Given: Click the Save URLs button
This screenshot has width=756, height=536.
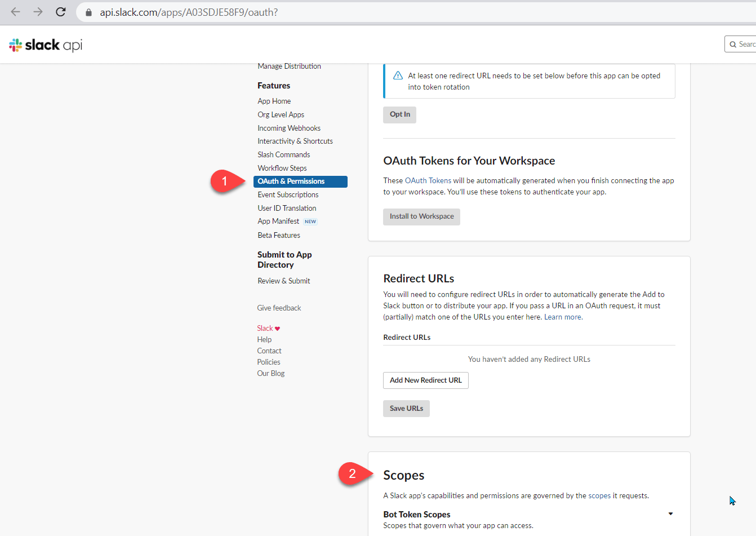Looking at the screenshot, I should 406,409.
